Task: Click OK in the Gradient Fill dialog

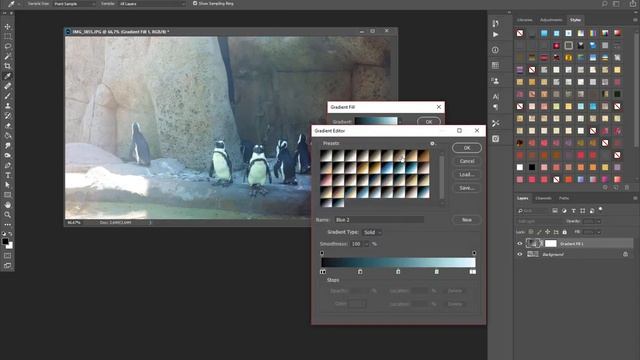Action: [429, 122]
